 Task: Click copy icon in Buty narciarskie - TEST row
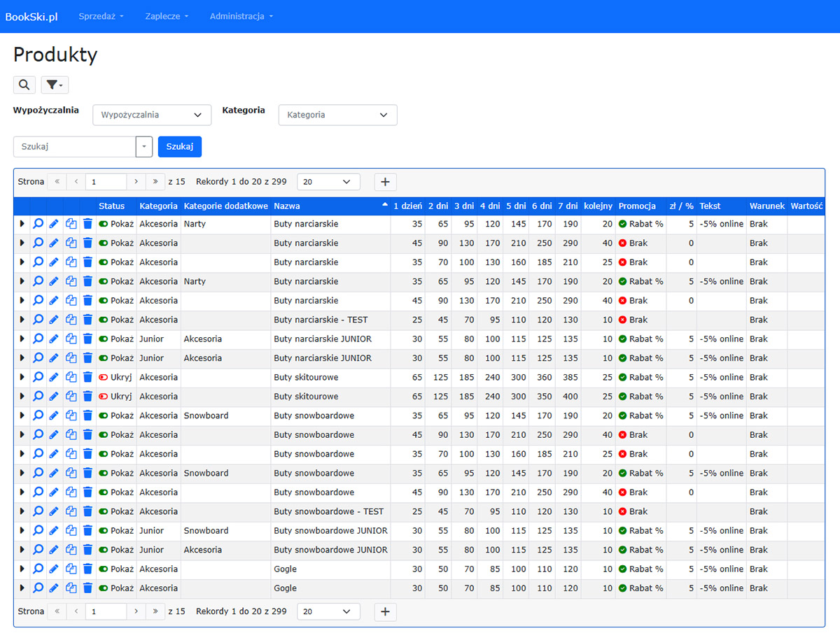click(x=71, y=320)
